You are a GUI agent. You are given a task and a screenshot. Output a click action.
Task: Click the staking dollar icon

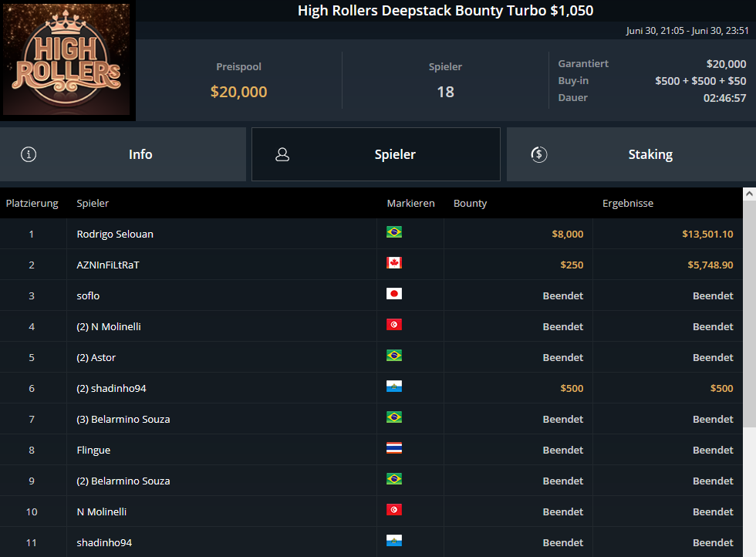click(x=538, y=154)
